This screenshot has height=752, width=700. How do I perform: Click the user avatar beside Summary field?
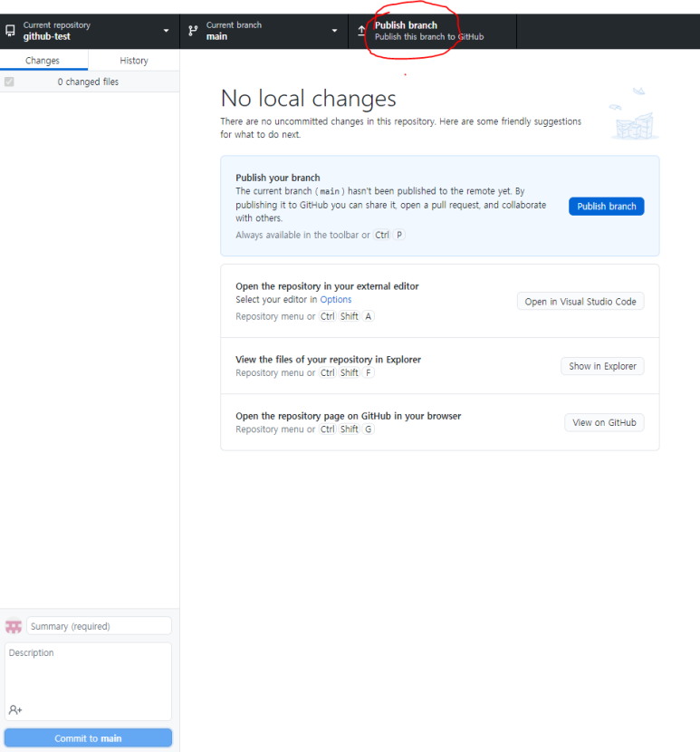click(14, 626)
